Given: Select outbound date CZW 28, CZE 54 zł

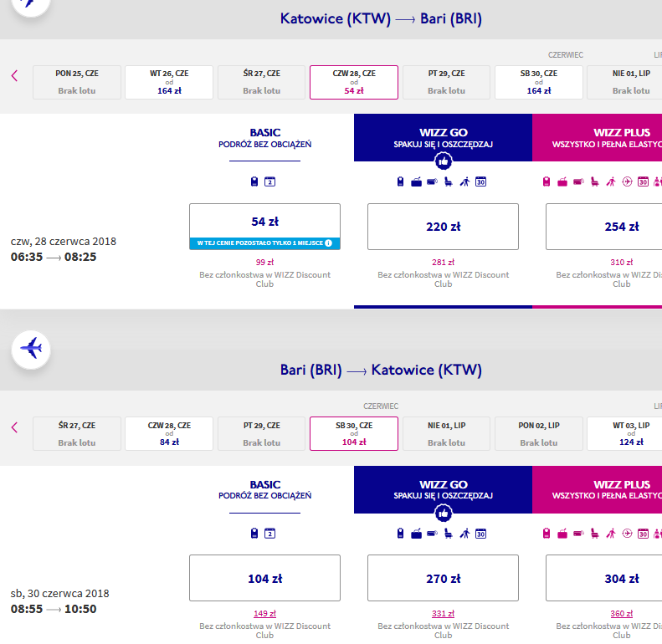Looking at the screenshot, I should click(x=354, y=82).
